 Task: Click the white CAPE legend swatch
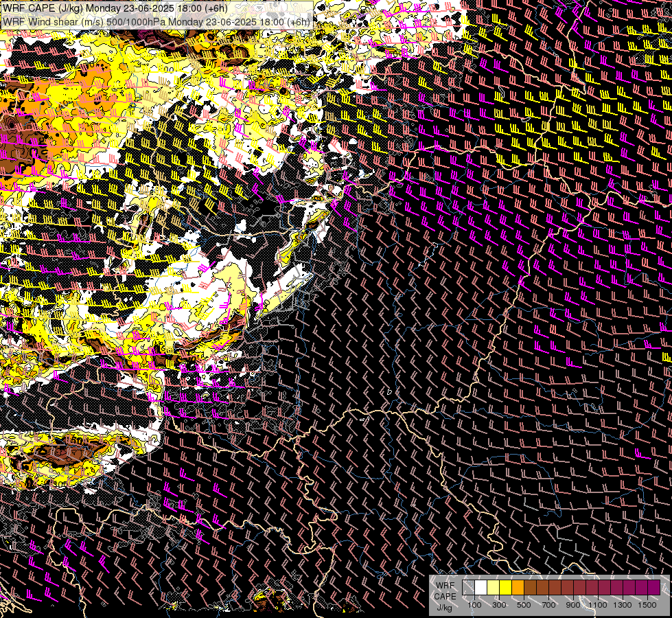481,588
